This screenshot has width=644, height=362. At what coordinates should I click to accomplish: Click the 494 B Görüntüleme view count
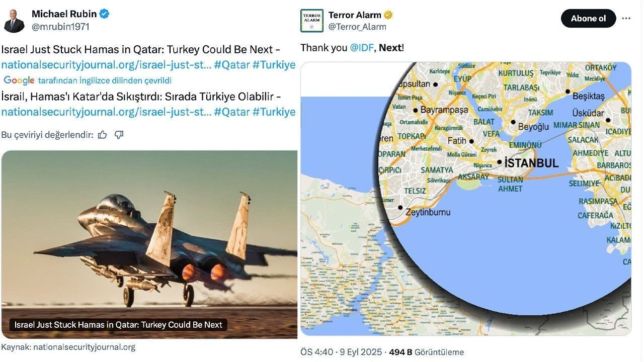point(427,352)
